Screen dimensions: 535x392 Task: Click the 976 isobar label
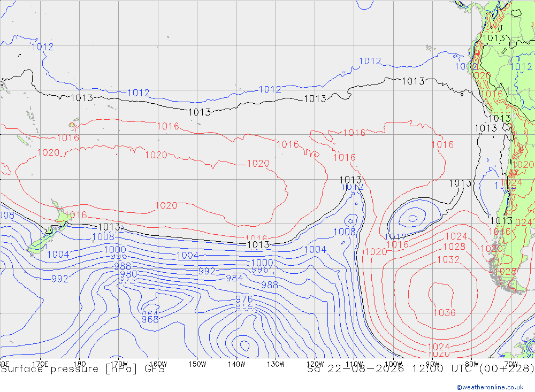pos(244,299)
